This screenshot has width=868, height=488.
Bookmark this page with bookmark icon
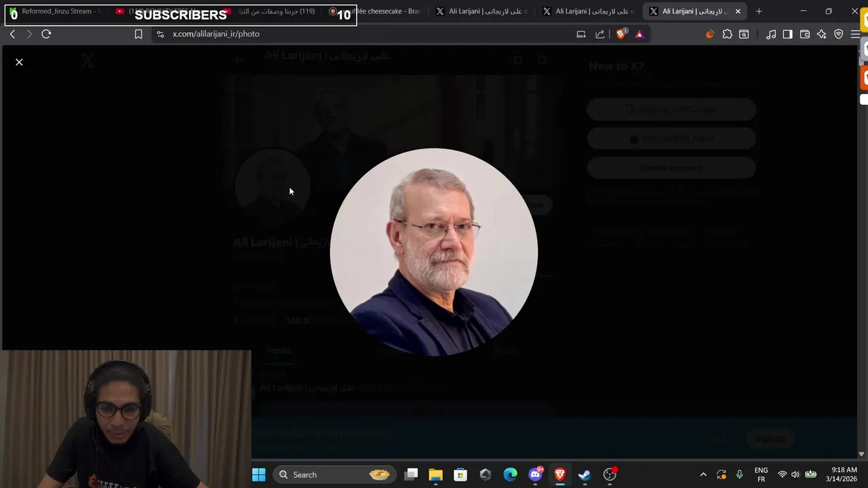click(x=138, y=34)
